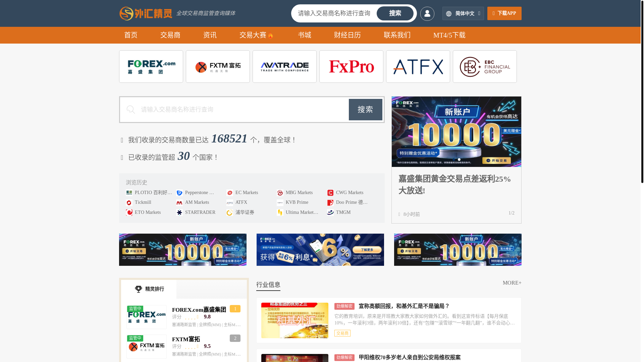Screen dimensions: 644x362
Task: Open STARTRADER from browsing history
Action: click(196, 213)
